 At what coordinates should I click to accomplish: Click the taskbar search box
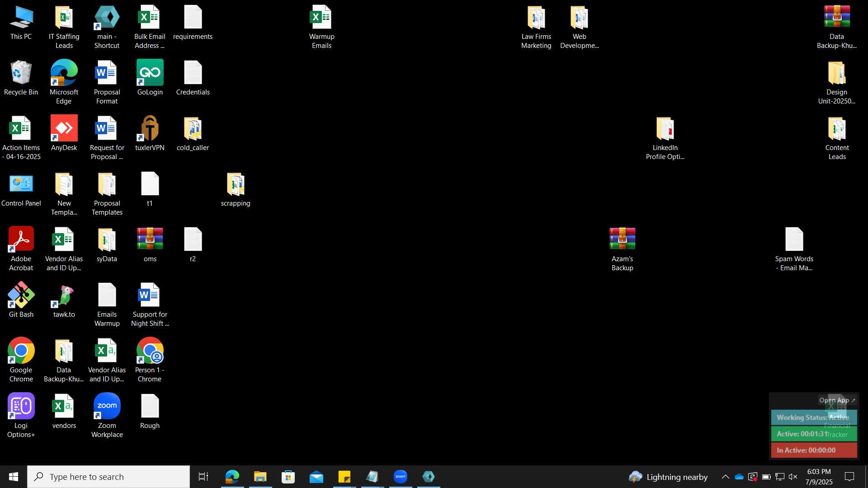[108, 477]
